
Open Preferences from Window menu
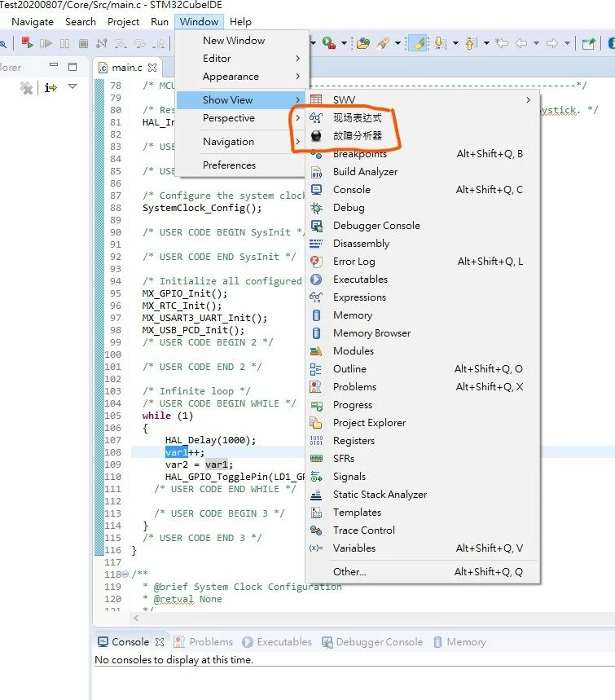[x=241, y=165]
